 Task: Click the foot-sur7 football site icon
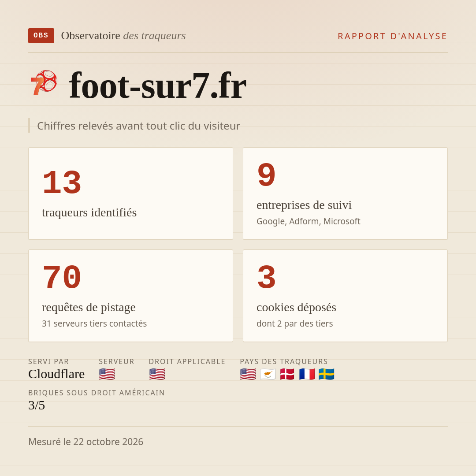[x=43, y=83]
